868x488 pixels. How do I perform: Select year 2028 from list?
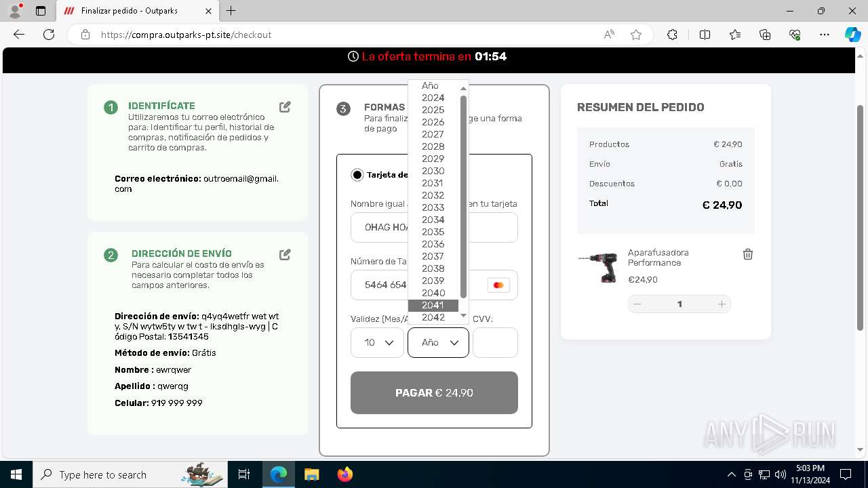pos(433,146)
